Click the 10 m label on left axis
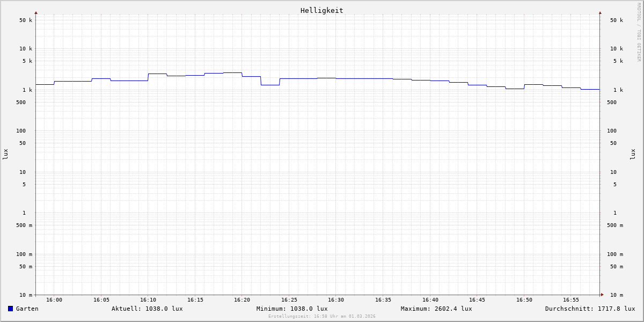 pyautogui.click(x=26, y=295)
